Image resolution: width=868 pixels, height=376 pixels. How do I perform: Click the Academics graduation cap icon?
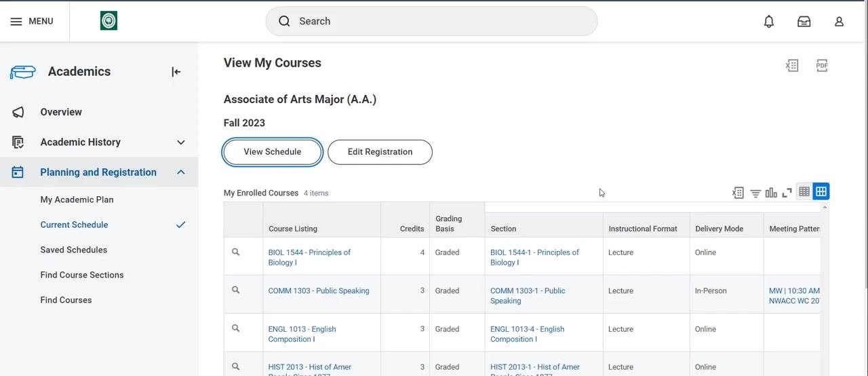tap(22, 72)
